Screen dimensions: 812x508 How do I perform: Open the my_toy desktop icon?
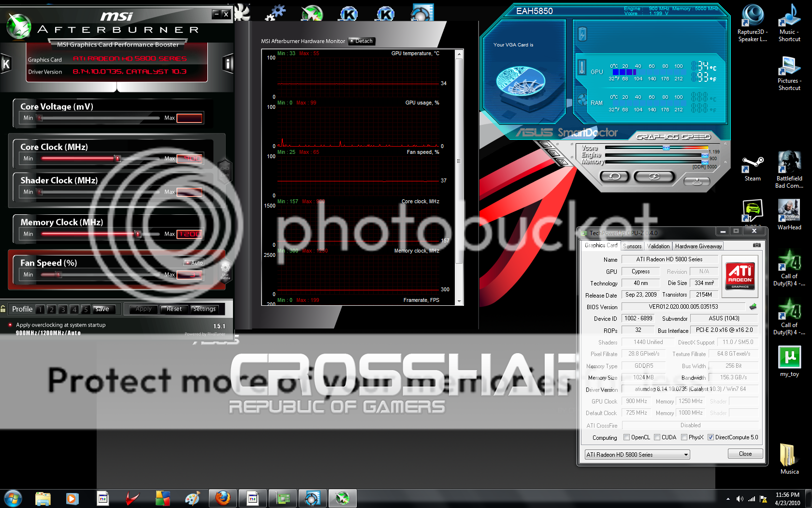789,361
